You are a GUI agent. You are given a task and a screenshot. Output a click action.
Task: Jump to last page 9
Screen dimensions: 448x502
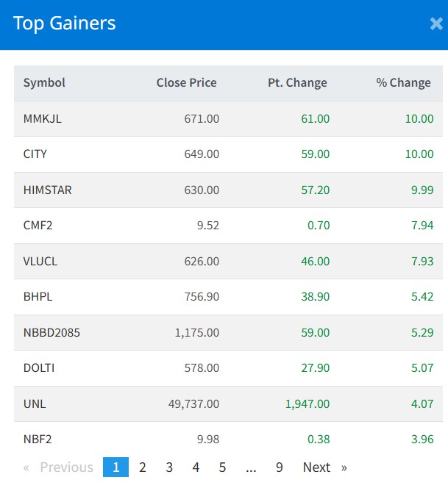pos(280,467)
